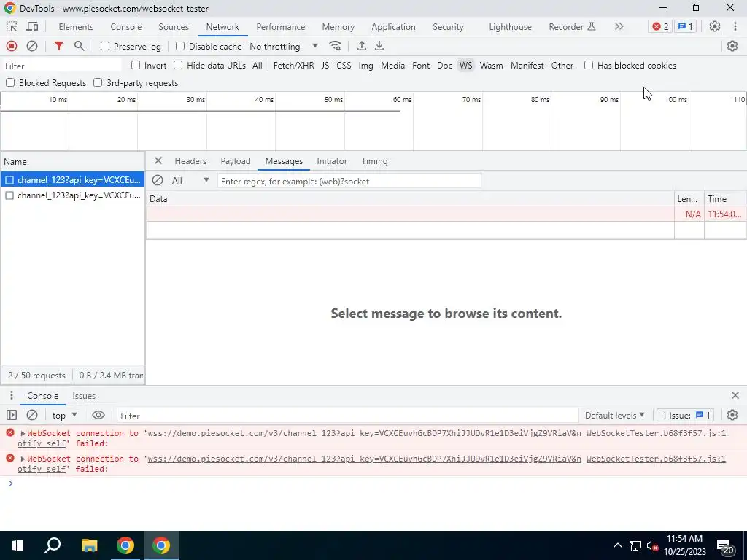Stop recording network log

[x=12, y=46]
